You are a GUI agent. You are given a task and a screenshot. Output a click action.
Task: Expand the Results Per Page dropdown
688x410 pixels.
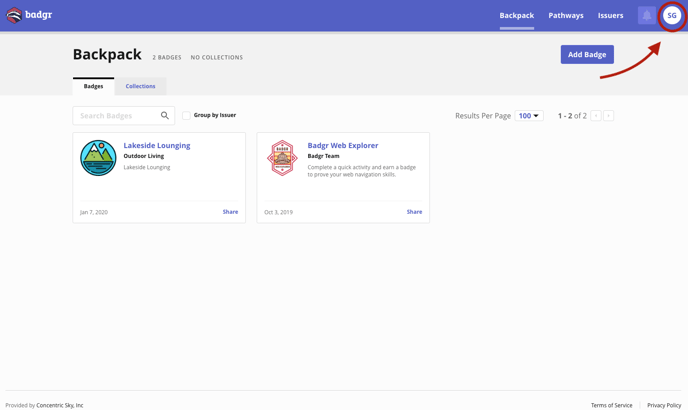coord(529,115)
